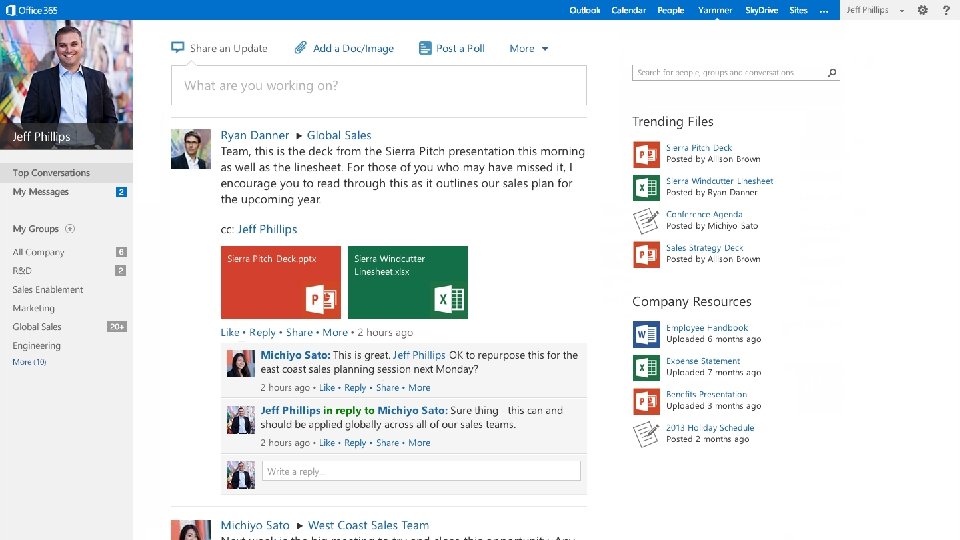Open the Sierra Pitch Deck.pptx attachment tile
960x540 pixels.
point(281,282)
